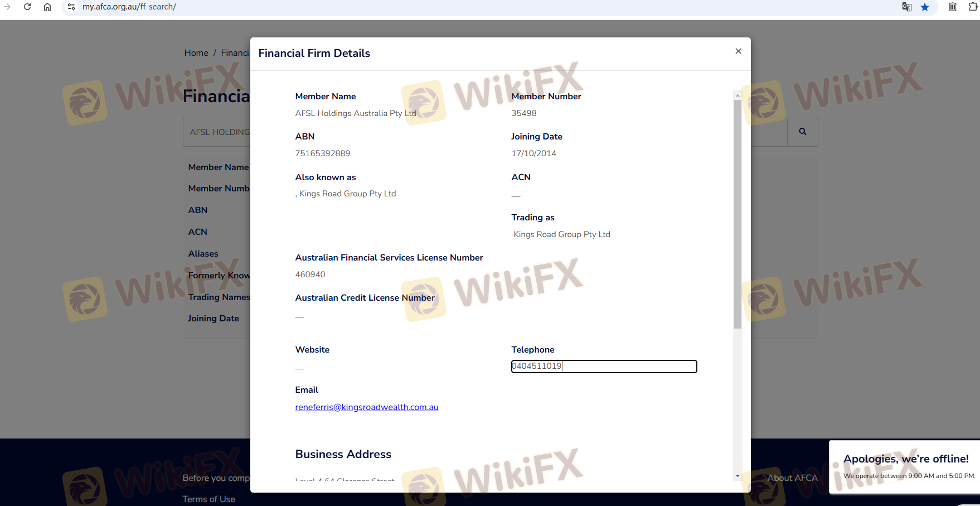Click the trash bin extension icon
The image size is (980, 506).
[953, 7]
